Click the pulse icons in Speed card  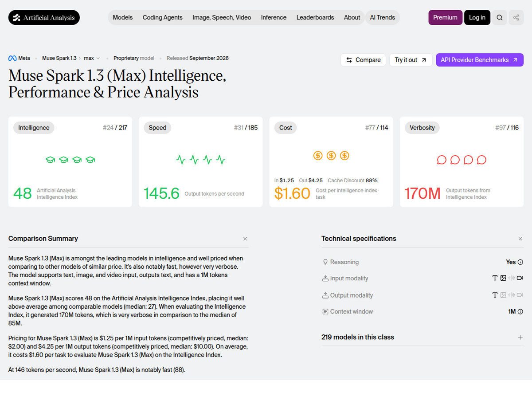[x=201, y=160]
